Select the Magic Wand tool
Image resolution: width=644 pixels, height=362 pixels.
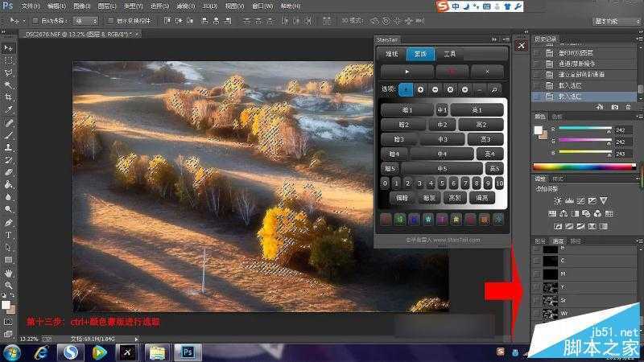pyautogui.click(x=8, y=85)
